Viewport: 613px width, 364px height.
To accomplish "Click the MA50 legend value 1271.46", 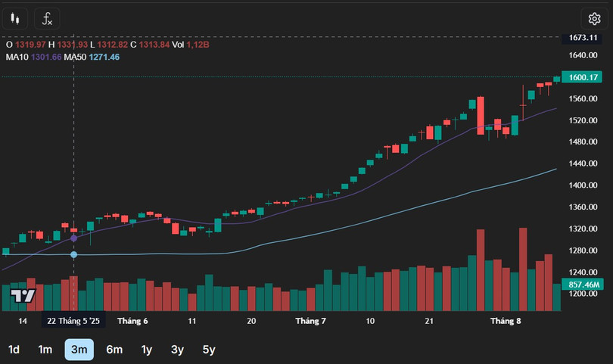I will coord(104,57).
